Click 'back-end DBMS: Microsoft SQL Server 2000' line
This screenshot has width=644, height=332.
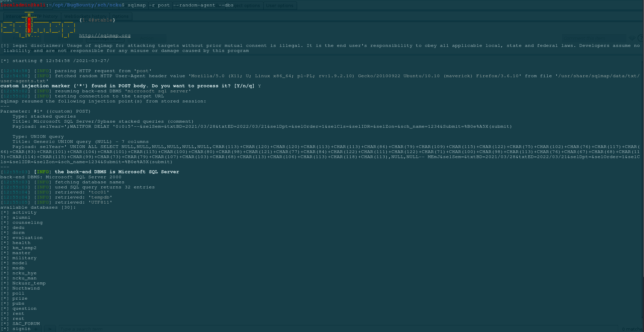tap(61, 177)
